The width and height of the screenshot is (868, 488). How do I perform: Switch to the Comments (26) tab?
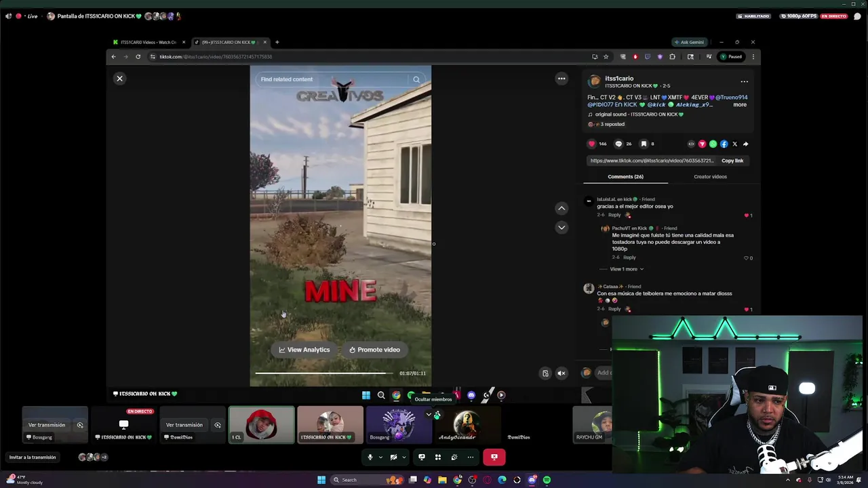pos(625,176)
